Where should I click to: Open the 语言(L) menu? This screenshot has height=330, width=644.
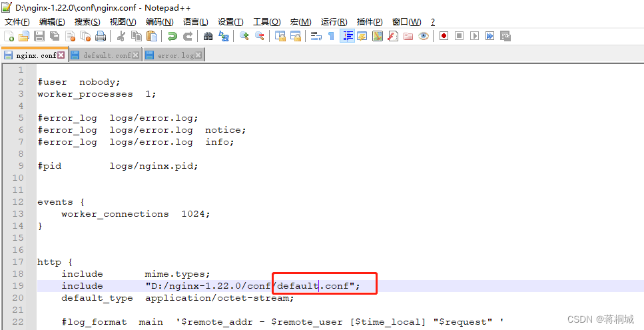[x=195, y=22]
